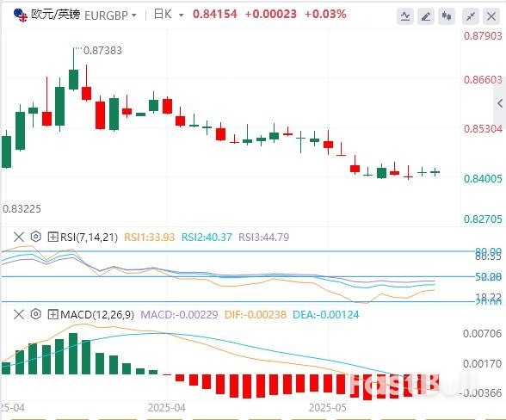The height and width of the screenshot is (420, 506).
Task: Expand the right side panel arrow
Action: pyautogui.click(x=500, y=103)
